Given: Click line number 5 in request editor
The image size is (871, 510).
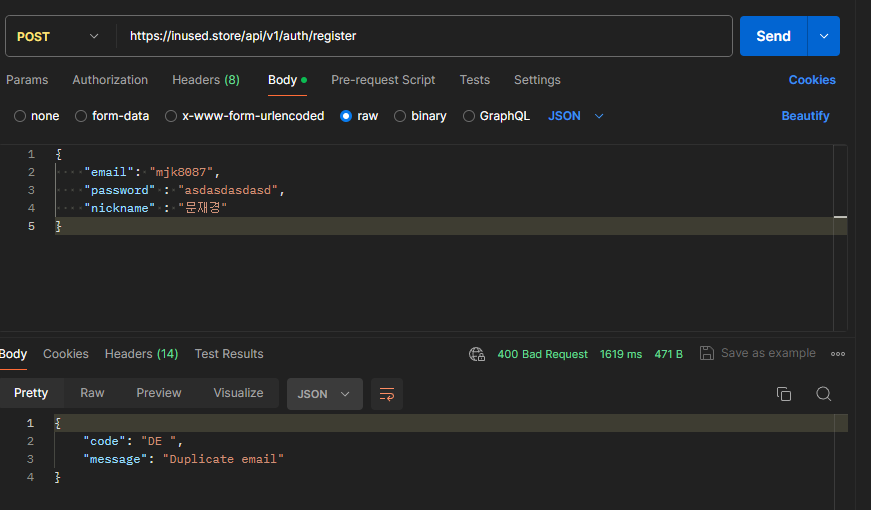Looking at the screenshot, I should tap(31, 226).
